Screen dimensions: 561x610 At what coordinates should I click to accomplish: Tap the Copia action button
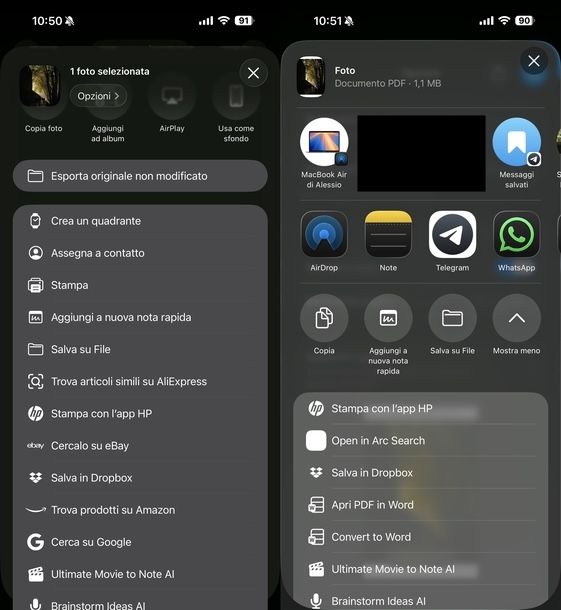pos(324,318)
